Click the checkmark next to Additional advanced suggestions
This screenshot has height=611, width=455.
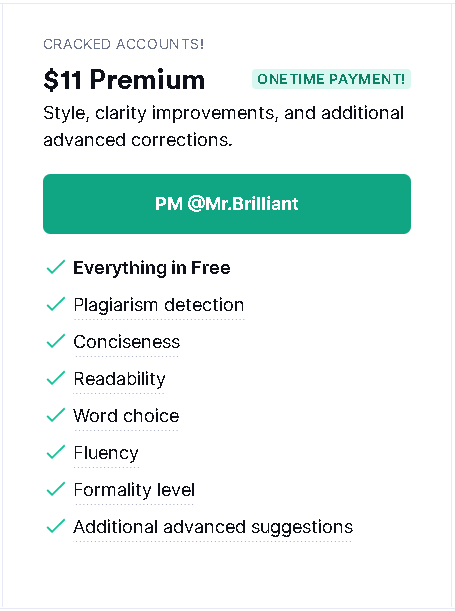click(x=55, y=526)
